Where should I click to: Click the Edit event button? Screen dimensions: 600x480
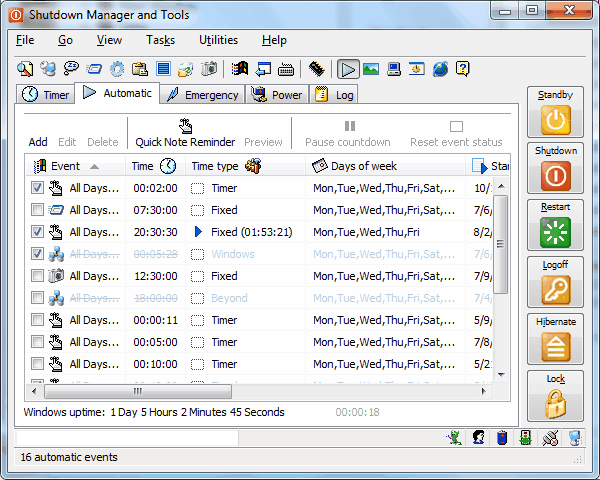tap(67, 142)
